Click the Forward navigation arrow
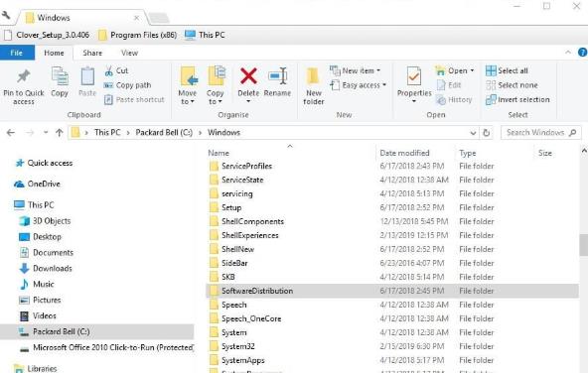Image resolution: width=588 pixels, height=373 pixels. tap(30, 133)
